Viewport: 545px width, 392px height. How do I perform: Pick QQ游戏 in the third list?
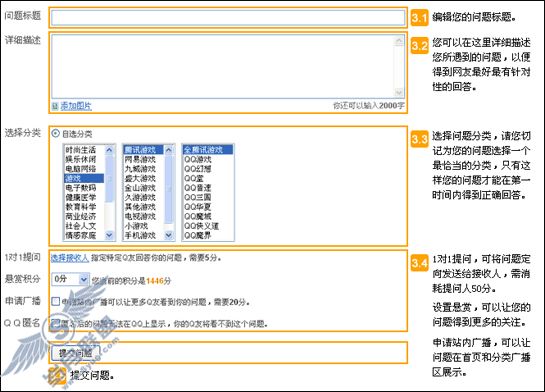tap(208, 159)
